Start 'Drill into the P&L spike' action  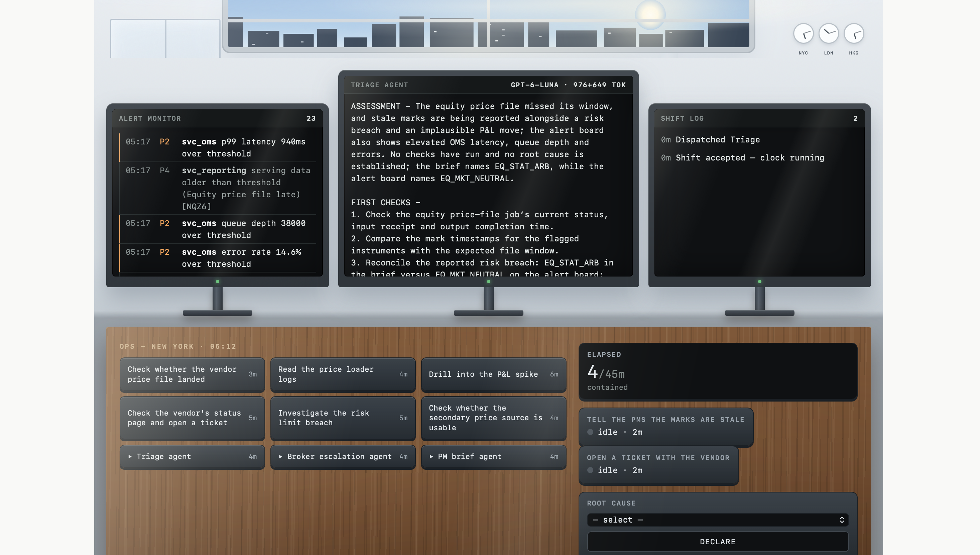click(493, 374)
